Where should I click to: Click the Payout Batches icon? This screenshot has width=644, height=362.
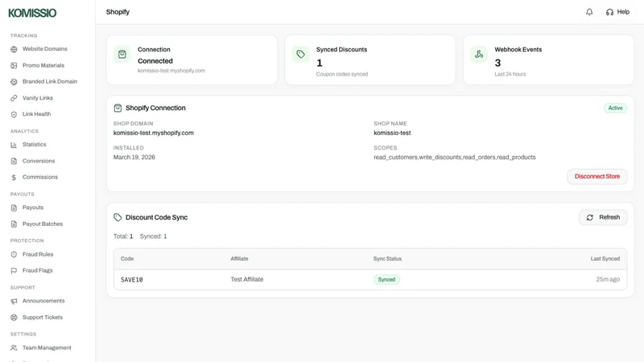pos(14,224)
